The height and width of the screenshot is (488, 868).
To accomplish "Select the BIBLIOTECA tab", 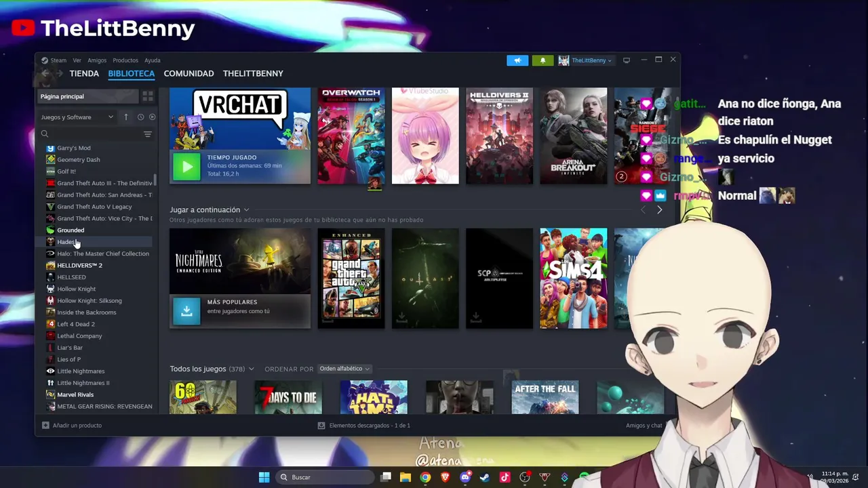I will pos(132,73).
